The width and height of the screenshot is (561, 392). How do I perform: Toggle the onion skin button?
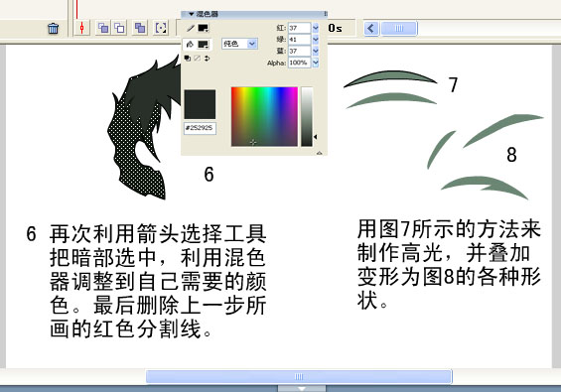click(103, 28)
